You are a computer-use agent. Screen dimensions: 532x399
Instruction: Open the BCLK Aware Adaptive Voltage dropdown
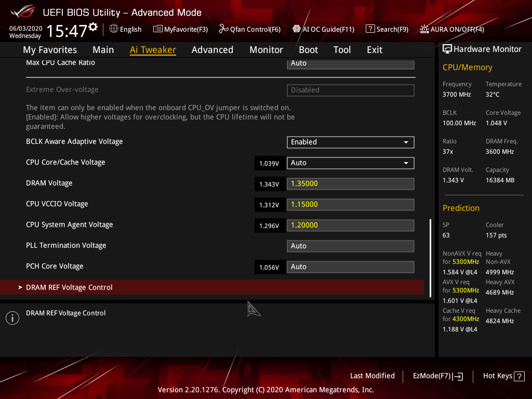[350, 142]
